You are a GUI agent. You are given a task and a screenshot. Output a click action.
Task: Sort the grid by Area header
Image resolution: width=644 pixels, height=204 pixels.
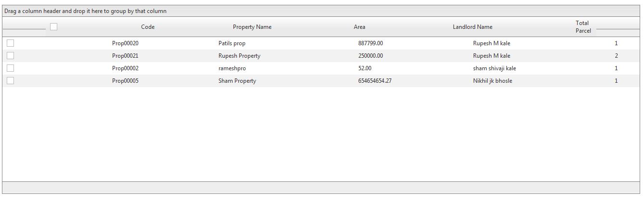pyautogui.click(x=359, y=27)
